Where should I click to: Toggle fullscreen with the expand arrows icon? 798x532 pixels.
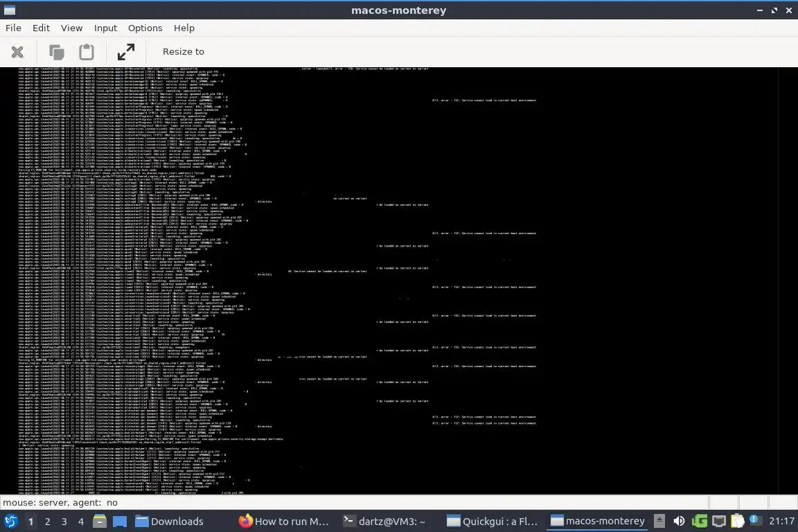click(x=125, y=52)
